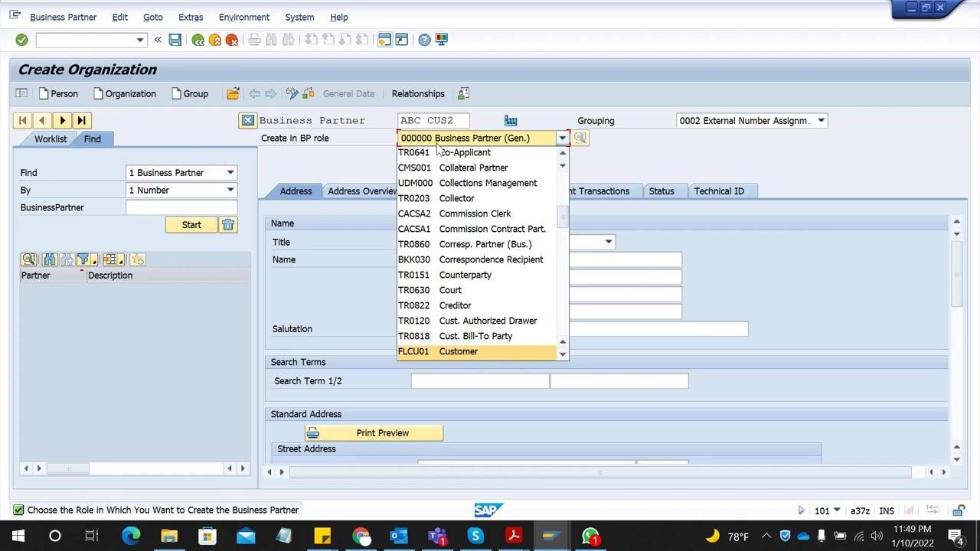Select FLCU01 Customer in role list
Image resolution: width=980 pixels, height=551 pixels.
point(476,351)
